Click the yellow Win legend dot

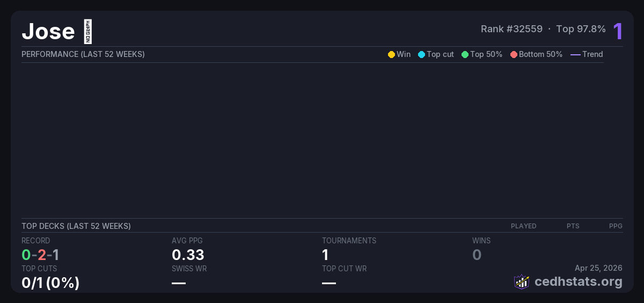pos(391,55)
